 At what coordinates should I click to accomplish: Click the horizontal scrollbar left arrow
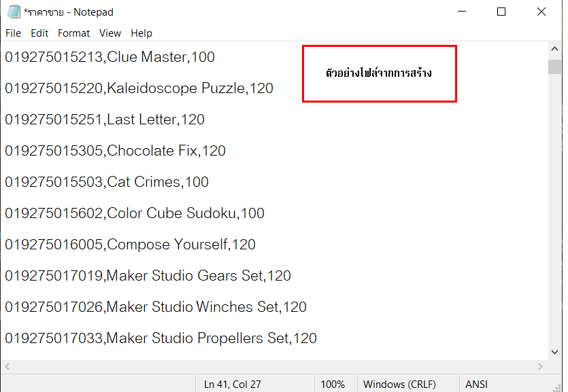click(x=7, y=366)
